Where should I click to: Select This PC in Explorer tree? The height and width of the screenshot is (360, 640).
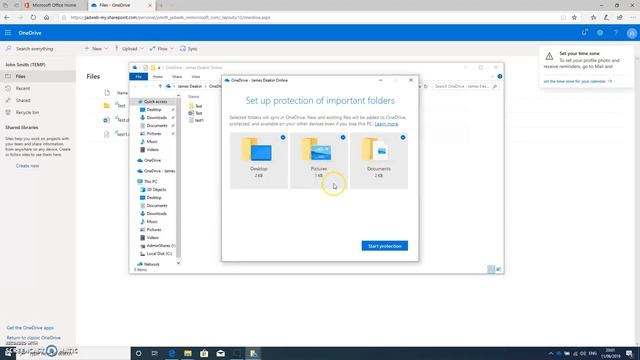tap(150, 182)
